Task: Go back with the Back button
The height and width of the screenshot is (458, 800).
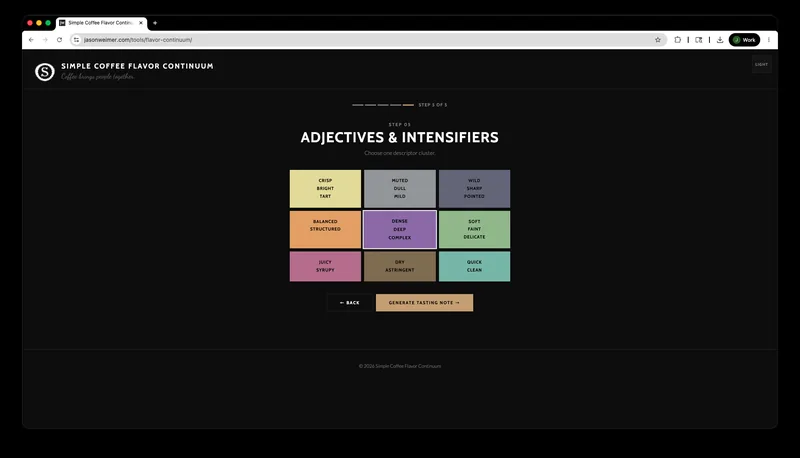Action: (x=349, y=302)
